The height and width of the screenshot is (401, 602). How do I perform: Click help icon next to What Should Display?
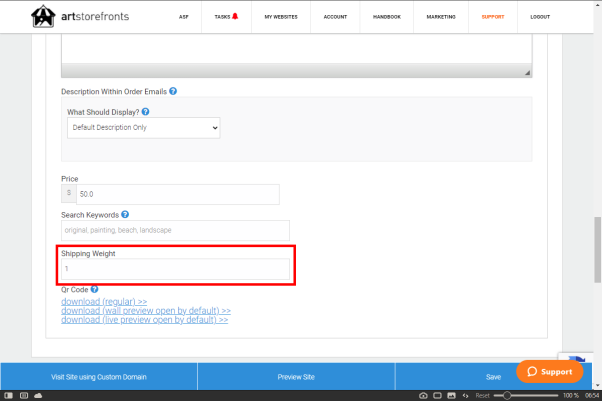click(x=147, y=112)
